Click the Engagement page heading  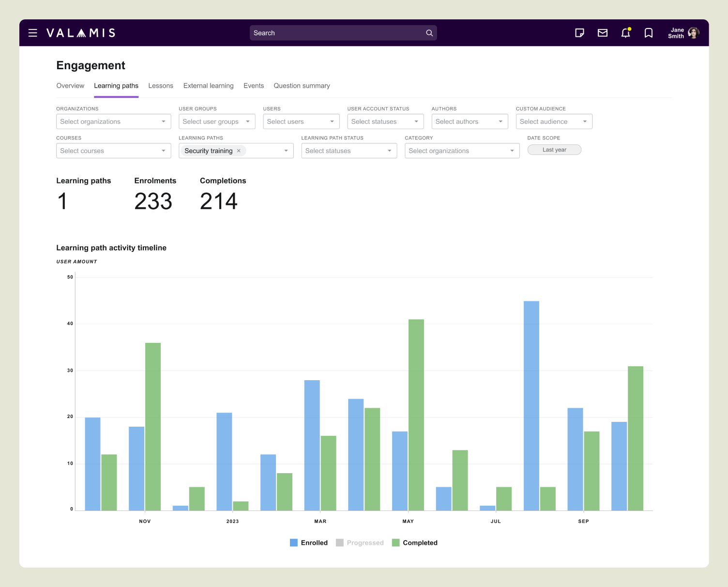[x=91, y=65]
